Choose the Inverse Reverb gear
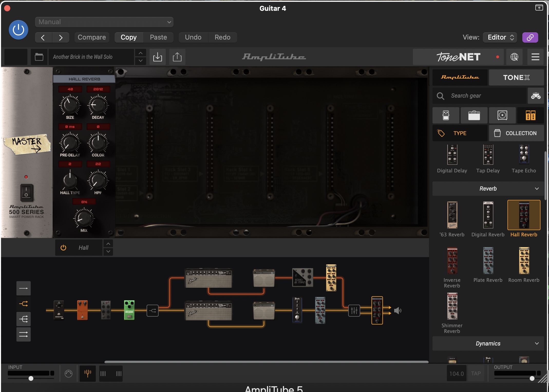 click(452, 261)
